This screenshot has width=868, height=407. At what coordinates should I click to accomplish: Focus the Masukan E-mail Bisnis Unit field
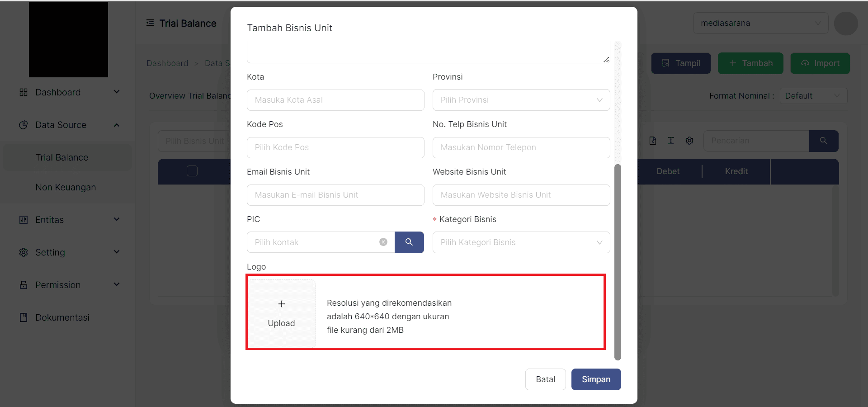tap(335, 195)
